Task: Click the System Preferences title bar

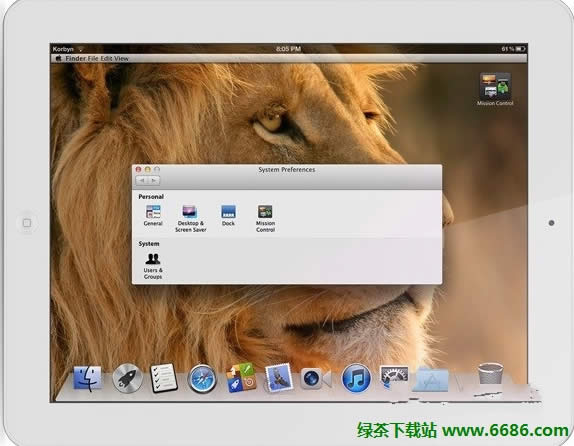Action: pos(287,170)
